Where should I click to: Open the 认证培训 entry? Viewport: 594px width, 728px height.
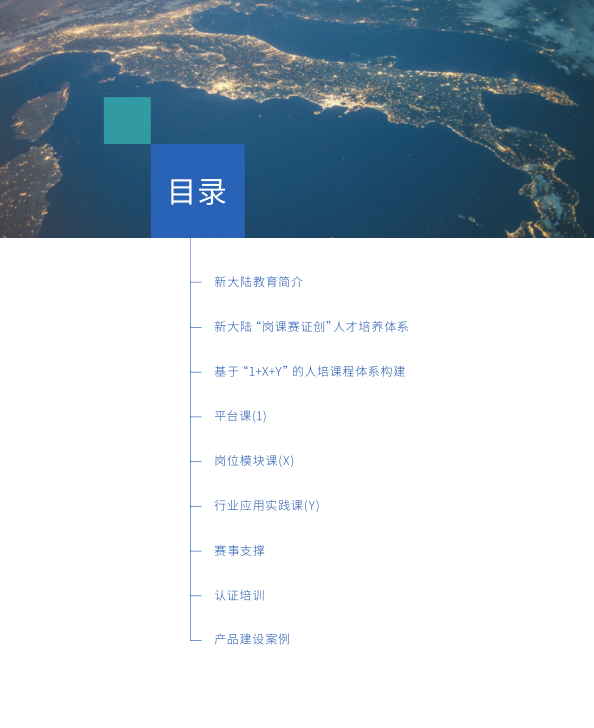coord(240,595)
